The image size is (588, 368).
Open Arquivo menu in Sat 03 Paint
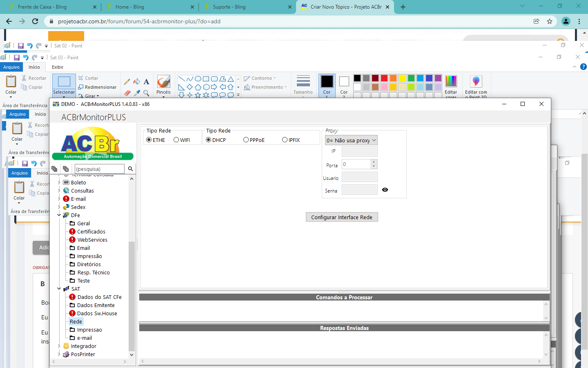11,67
